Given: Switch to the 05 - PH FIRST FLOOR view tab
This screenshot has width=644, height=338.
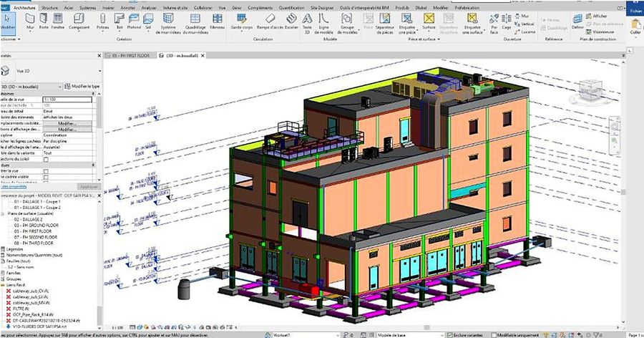Looking at the screenshot, I should [x=131, y=56].
